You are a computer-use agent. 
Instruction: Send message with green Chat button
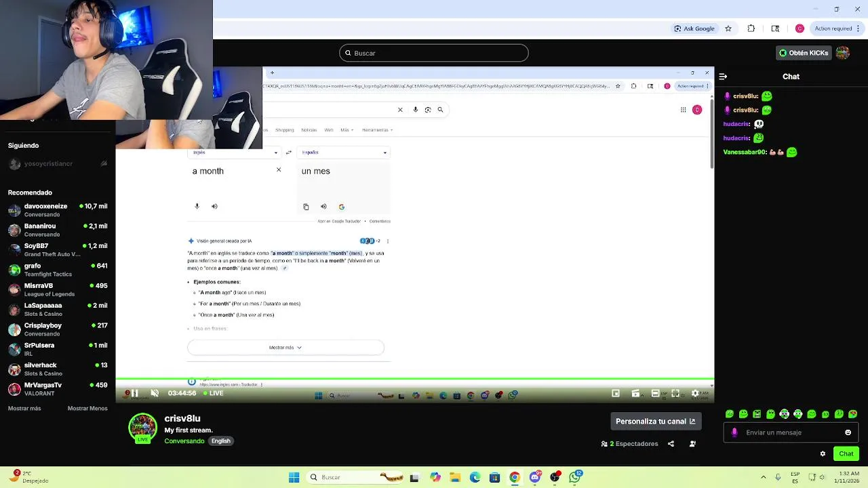846,454
